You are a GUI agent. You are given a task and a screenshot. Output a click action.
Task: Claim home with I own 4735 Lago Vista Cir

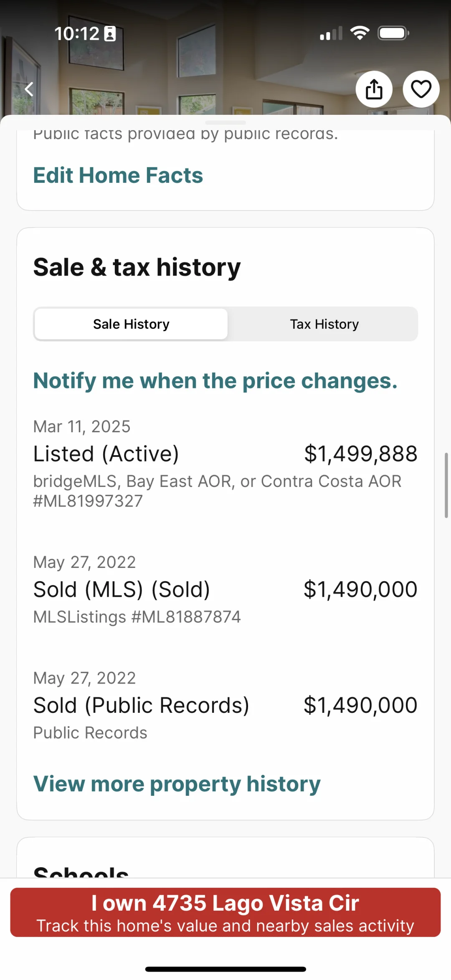click(225, 912)
